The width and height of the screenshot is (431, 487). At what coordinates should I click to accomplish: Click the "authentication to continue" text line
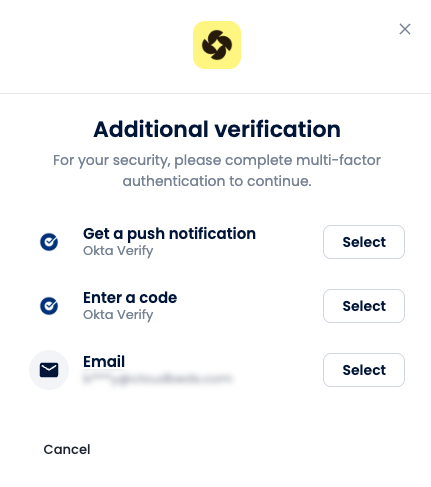[217, 181]
